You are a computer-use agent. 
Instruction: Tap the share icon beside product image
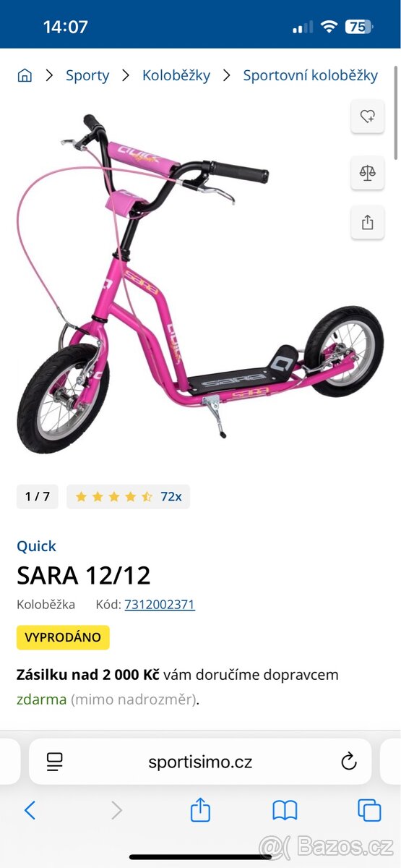click(367, 222)
